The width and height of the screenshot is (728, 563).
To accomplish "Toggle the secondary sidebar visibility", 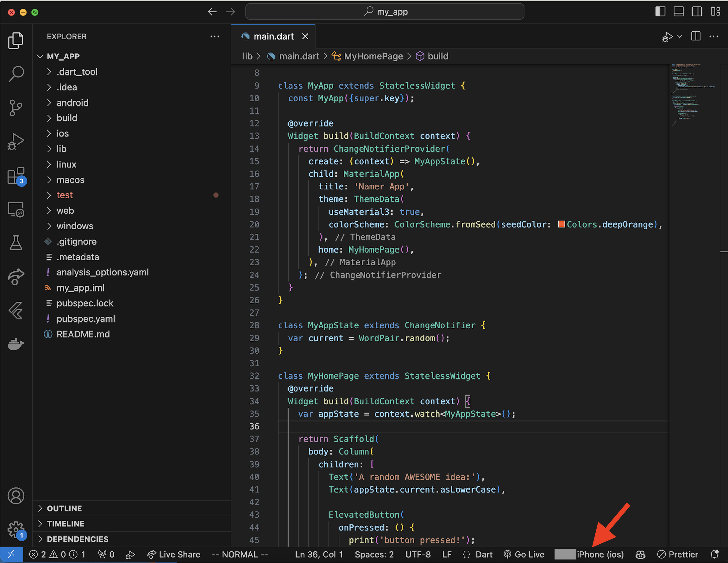I will (697, 11).
